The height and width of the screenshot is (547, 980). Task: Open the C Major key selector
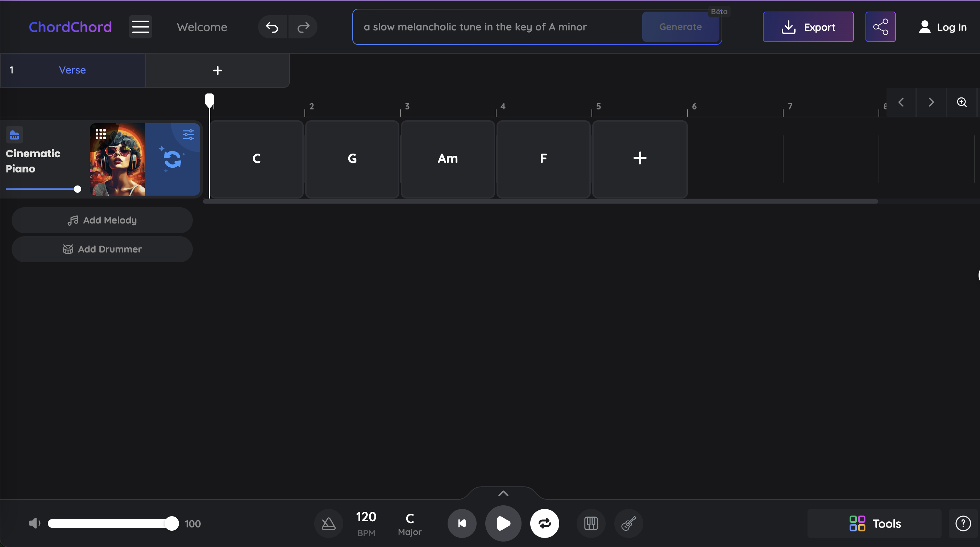[x=410, y=523]
